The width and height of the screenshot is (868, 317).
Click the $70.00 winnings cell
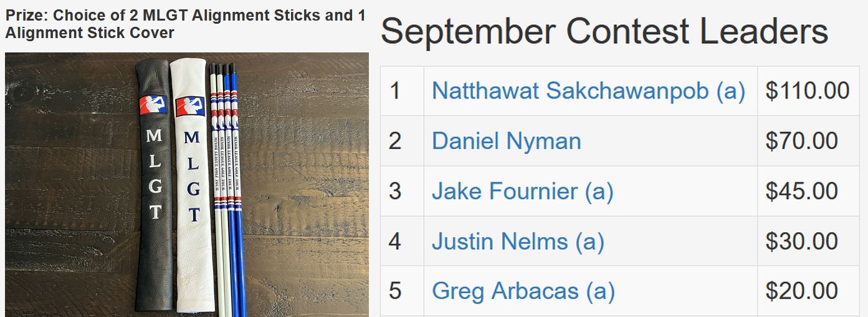pos(809,141)
